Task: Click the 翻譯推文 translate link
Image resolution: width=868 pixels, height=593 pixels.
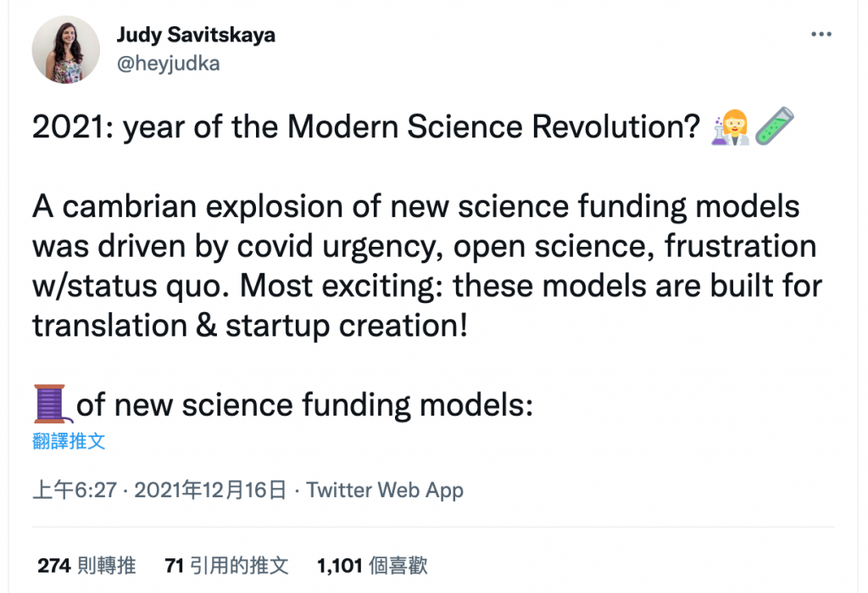Action: 69,441
